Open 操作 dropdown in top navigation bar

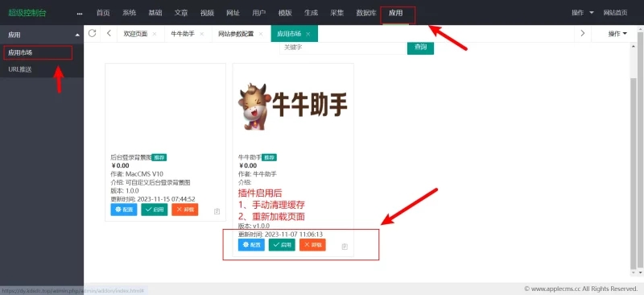583,13
